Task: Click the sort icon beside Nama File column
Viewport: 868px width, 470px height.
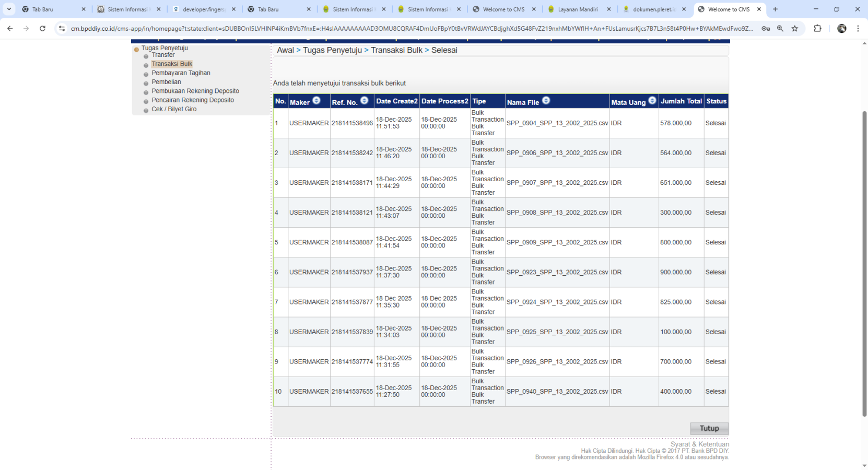Action: point(546,101)
